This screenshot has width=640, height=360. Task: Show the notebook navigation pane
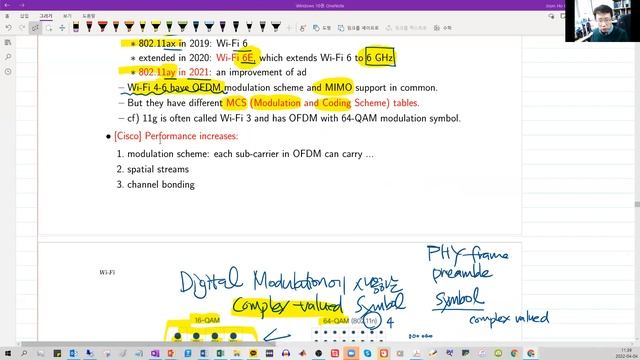point(8,42)
